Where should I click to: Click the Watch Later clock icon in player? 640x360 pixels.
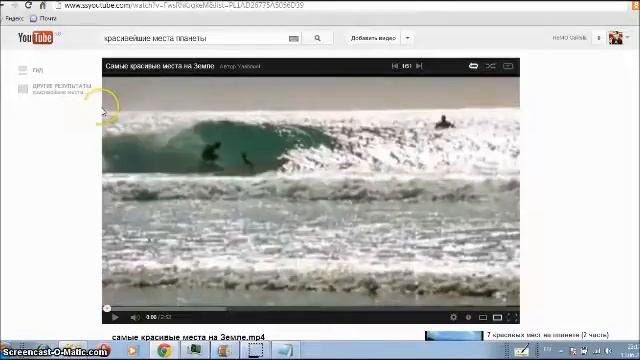468,317
